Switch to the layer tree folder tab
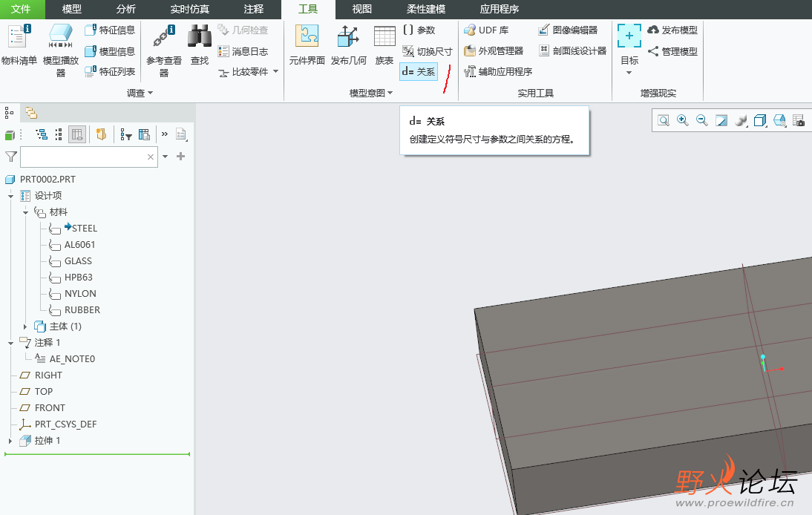 click(31, 113)
